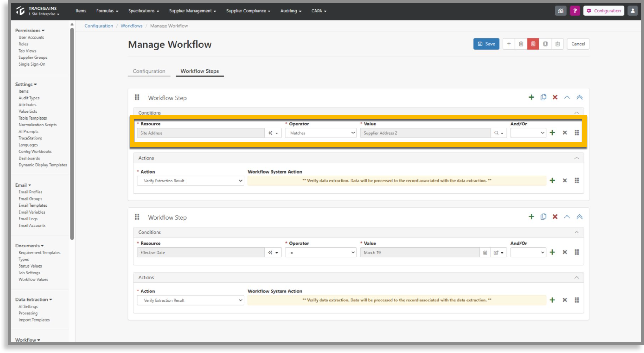
Task: Open Requirement Templates in sidebar
Action: tap(40, 252)
